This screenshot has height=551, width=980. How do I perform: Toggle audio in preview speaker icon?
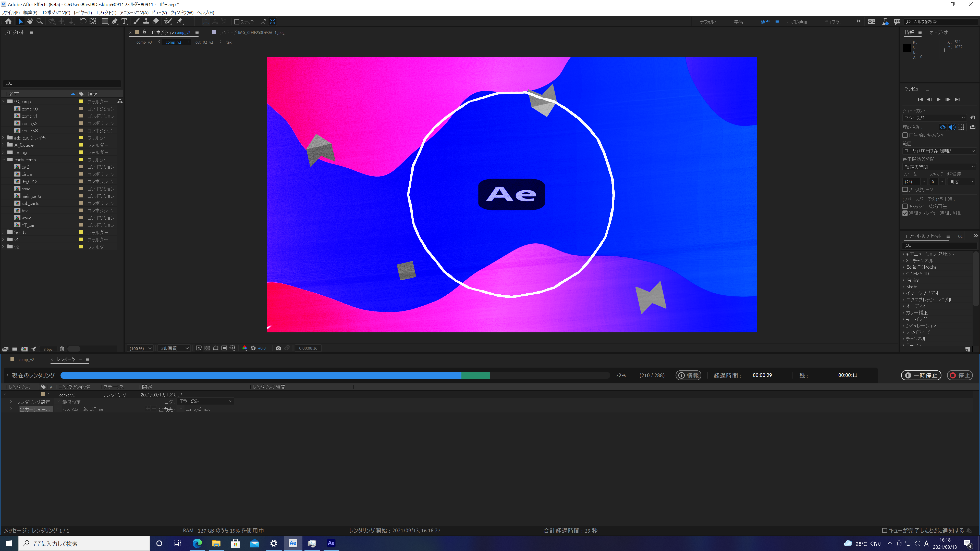click(x=952, y=127)
